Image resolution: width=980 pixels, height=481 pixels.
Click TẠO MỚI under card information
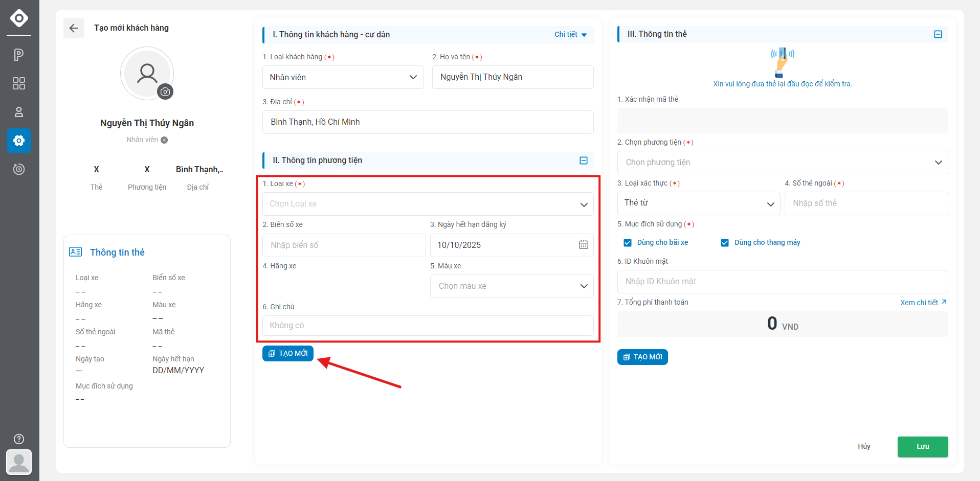tap(642, 357)
